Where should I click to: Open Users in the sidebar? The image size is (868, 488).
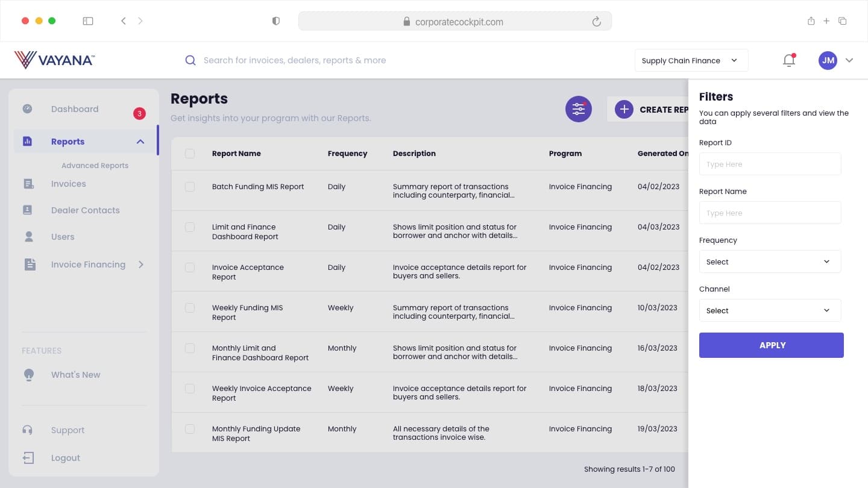(x=63, y=237)
